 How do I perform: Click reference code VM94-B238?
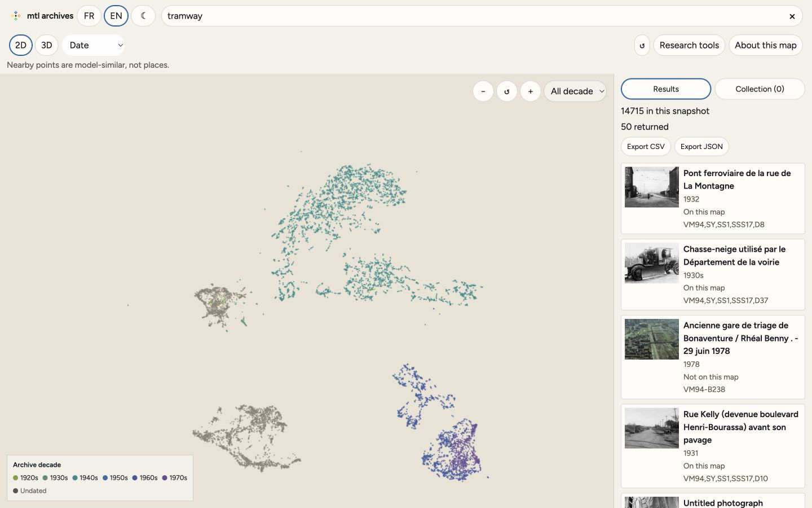(x=704, y=389)
